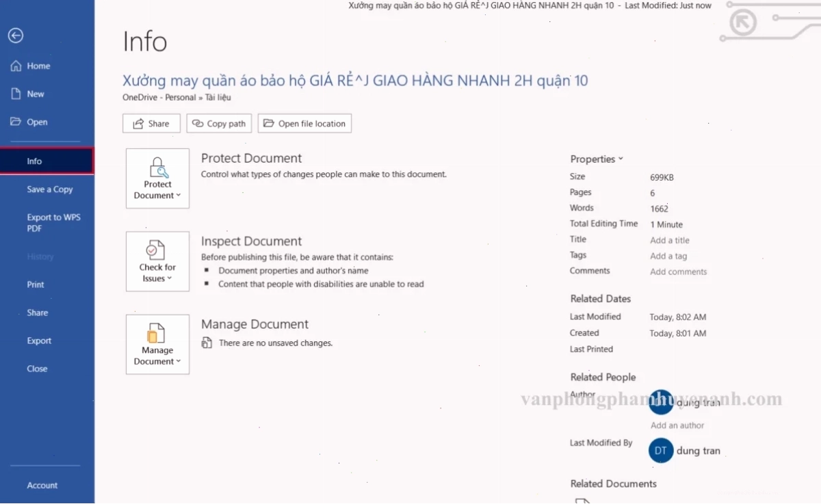Click the unsaved changes document icon
821x504 pixels.
tap(207, 343)
